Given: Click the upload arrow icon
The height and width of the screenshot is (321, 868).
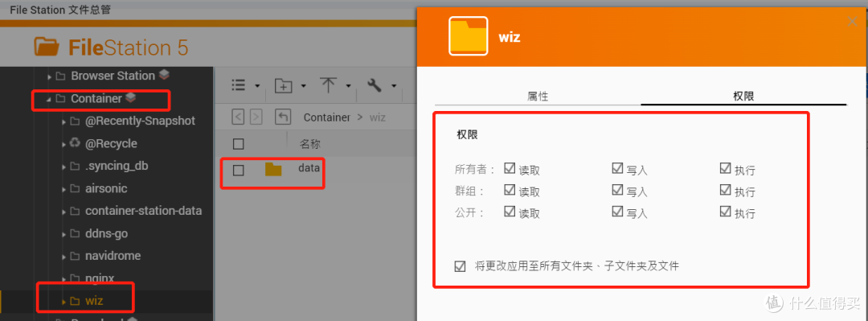Looking at the screenshot, I should pyautogui.click(x=329, y=84).
